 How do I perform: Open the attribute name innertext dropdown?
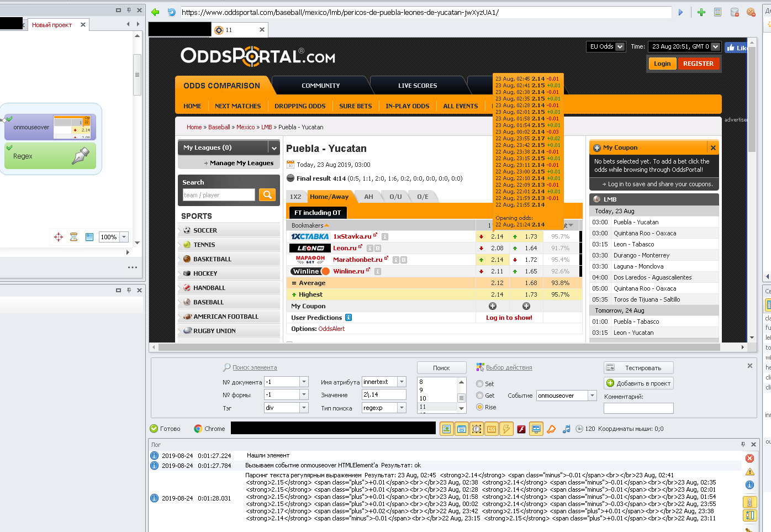[x=402, y=382]
